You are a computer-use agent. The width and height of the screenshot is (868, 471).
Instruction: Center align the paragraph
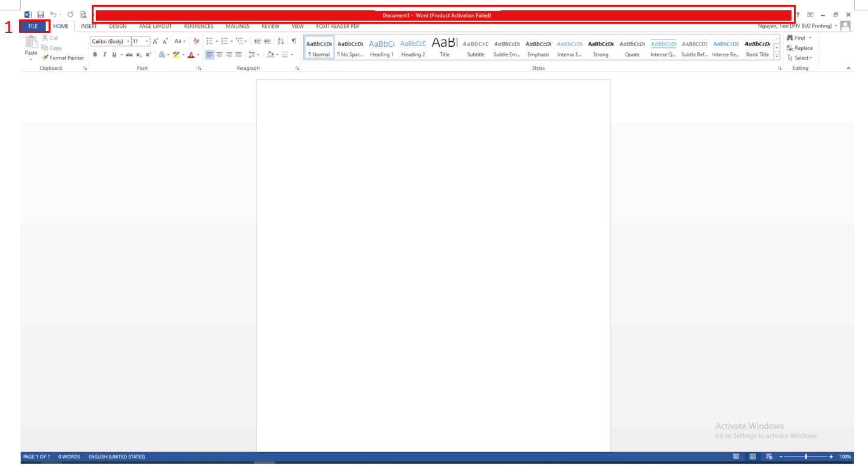[219, 55]
